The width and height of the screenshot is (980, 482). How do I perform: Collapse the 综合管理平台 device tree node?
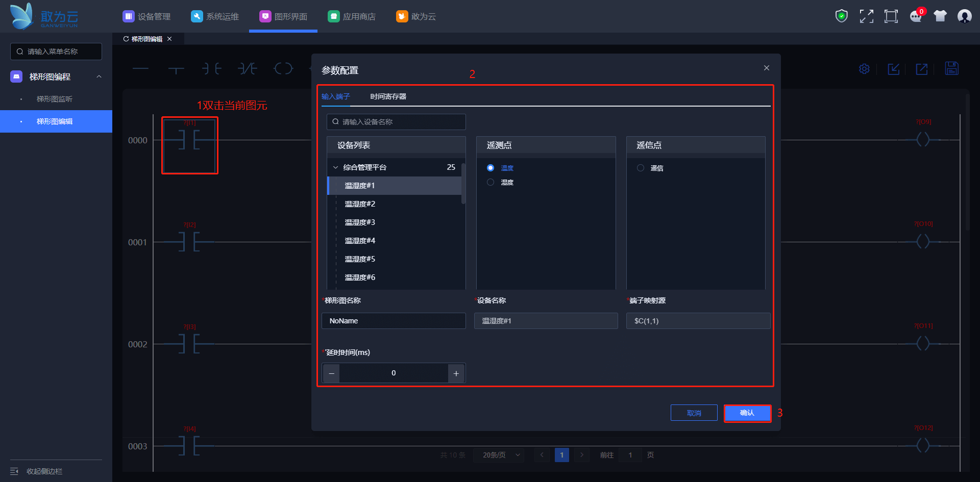point(336,167)
